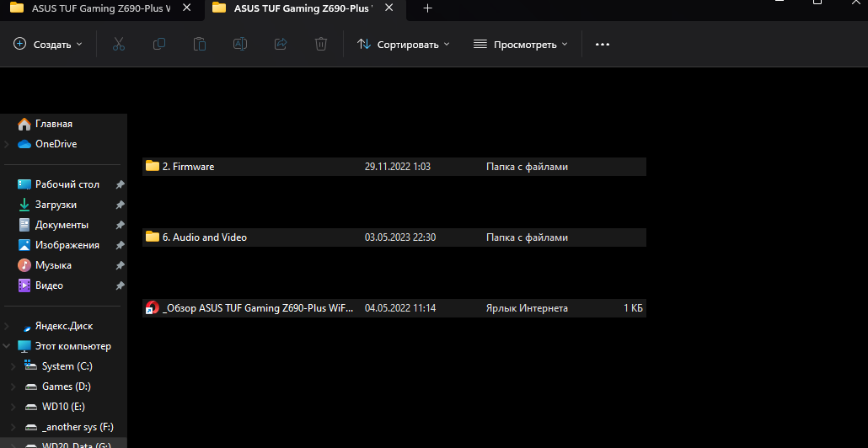Image resolution: width=868 pixels, height=448 pixels.
Task: Click the pin icon next to Видео
Action: click(x=120, y=286)
